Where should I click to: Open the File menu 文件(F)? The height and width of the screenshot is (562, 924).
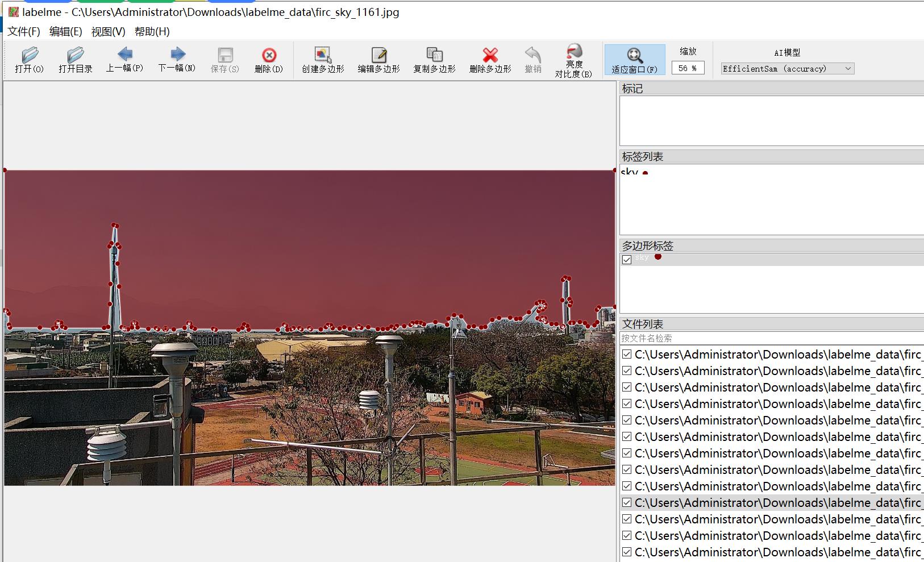(x=23, y=32)
